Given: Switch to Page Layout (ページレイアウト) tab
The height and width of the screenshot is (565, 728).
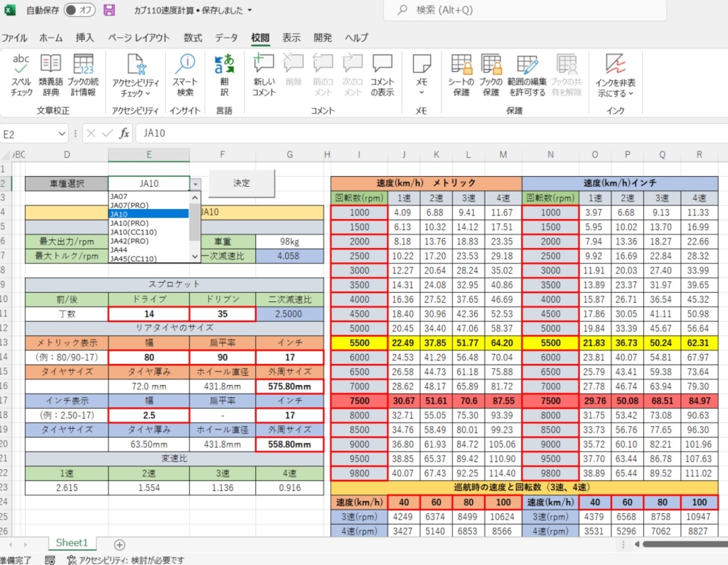Looking at the screenshot, I should (139, 38).
